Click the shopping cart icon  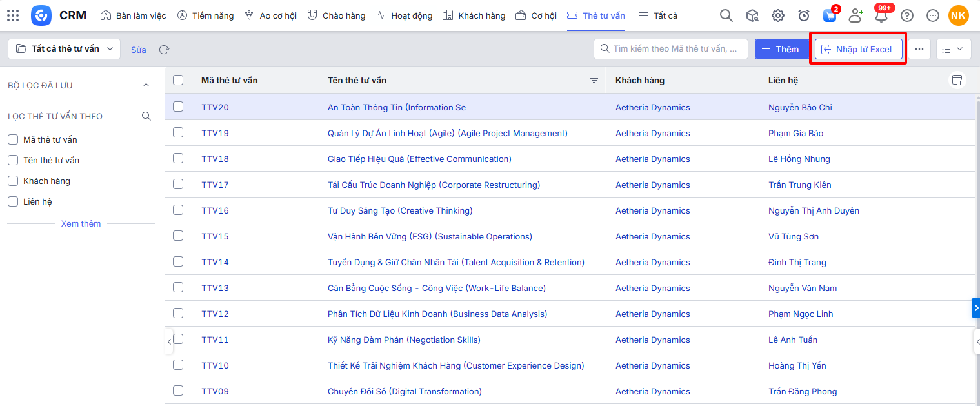click(x=830, y=15)
